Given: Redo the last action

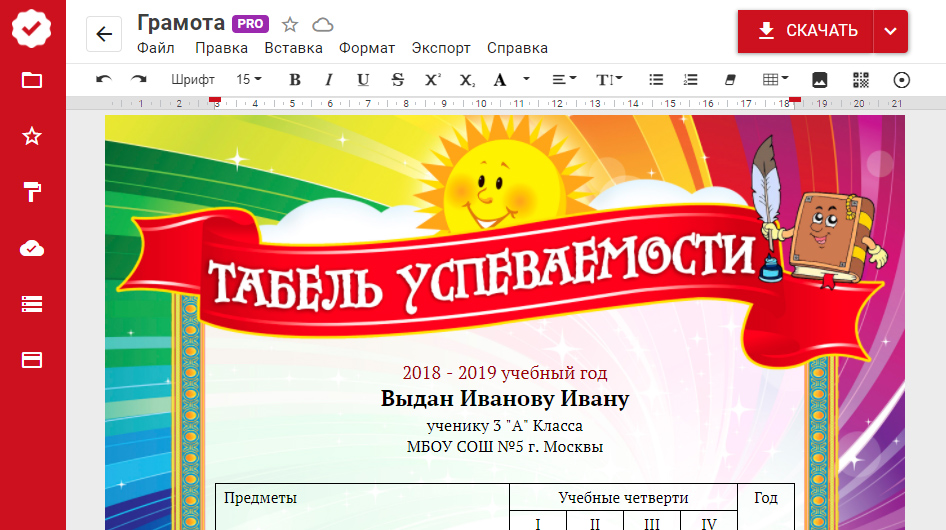Looking at the screenshot, I should (x=139, y=80).
